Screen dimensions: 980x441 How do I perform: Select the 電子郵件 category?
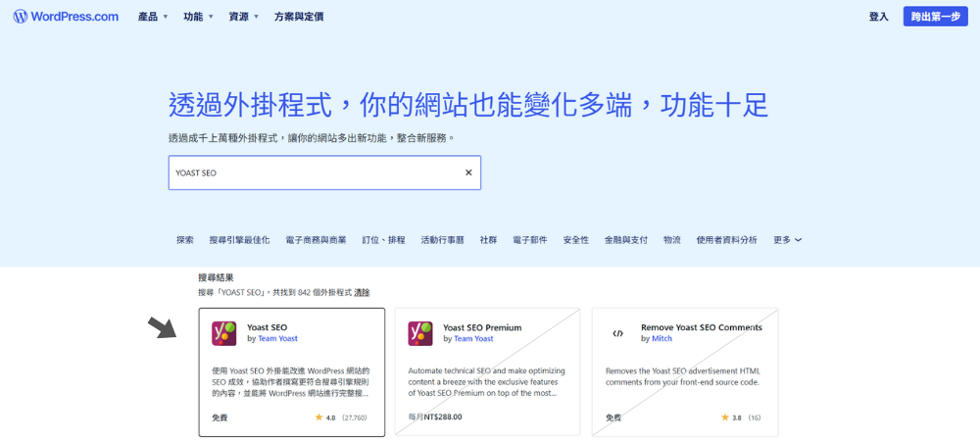tap(530, 240)
